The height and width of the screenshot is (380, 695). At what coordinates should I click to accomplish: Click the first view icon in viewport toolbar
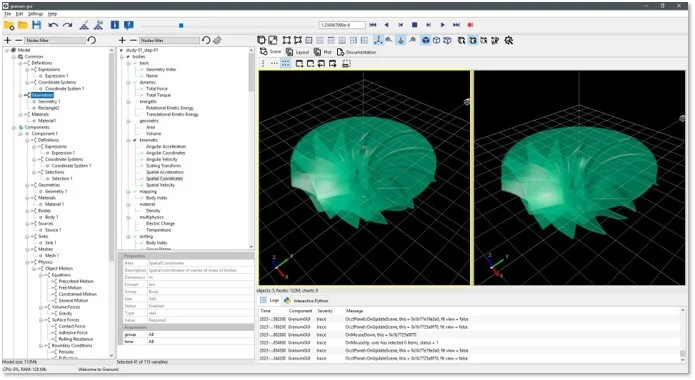(x=262, y=40)
